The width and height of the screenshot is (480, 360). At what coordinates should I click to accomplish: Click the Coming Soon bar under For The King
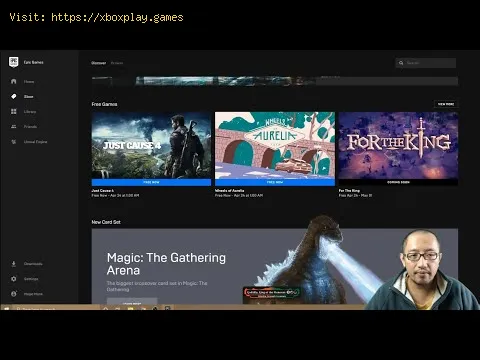point(398,182)
